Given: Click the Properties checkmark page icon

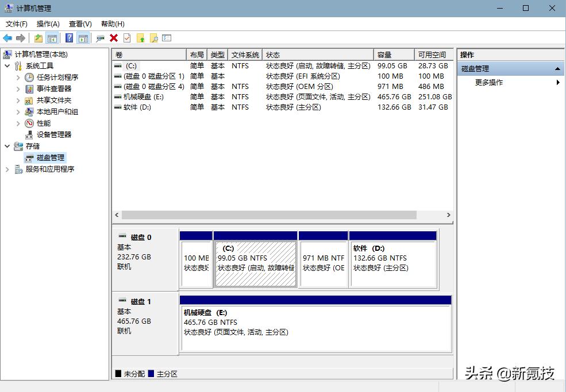Looking at the screenshot, I should coord(127,38).
